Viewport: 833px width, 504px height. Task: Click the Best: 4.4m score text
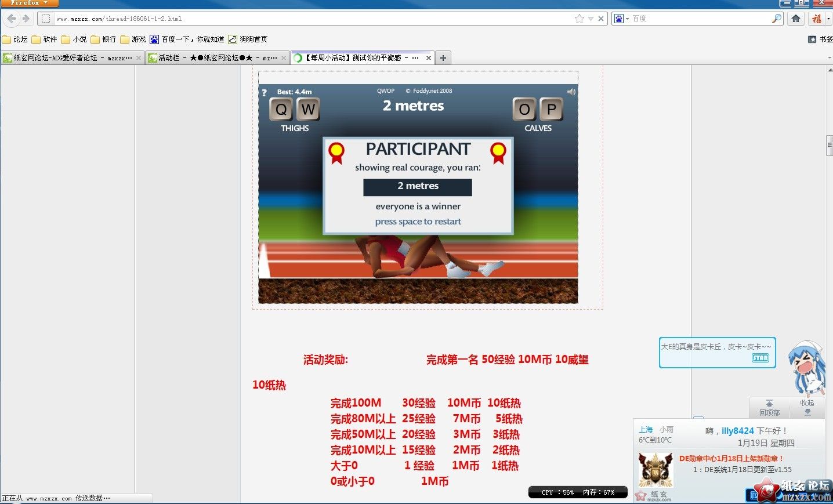coord(294,92)
